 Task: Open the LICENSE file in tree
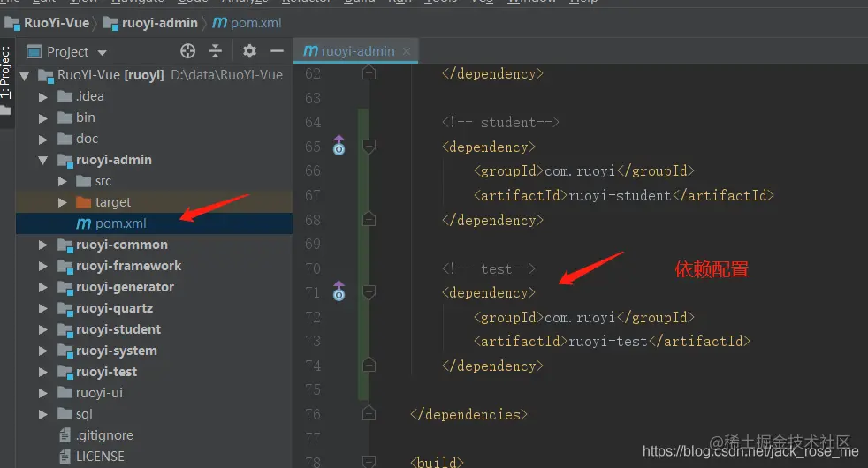click(x=100, y=457)
